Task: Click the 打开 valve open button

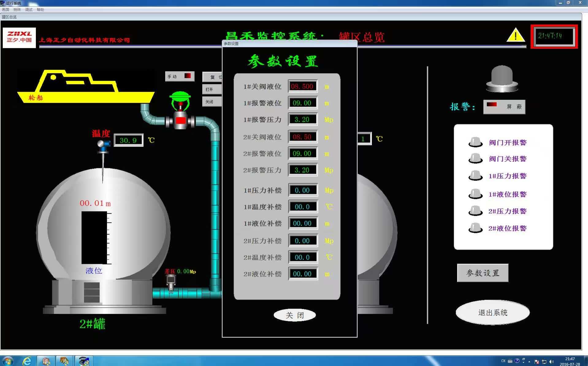Action: 212,90
